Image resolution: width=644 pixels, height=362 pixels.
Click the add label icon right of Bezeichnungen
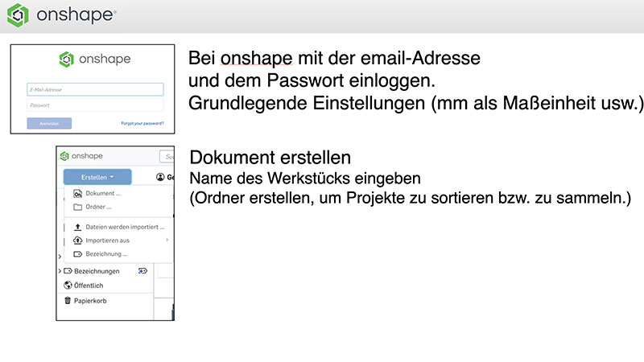[142, 271]
